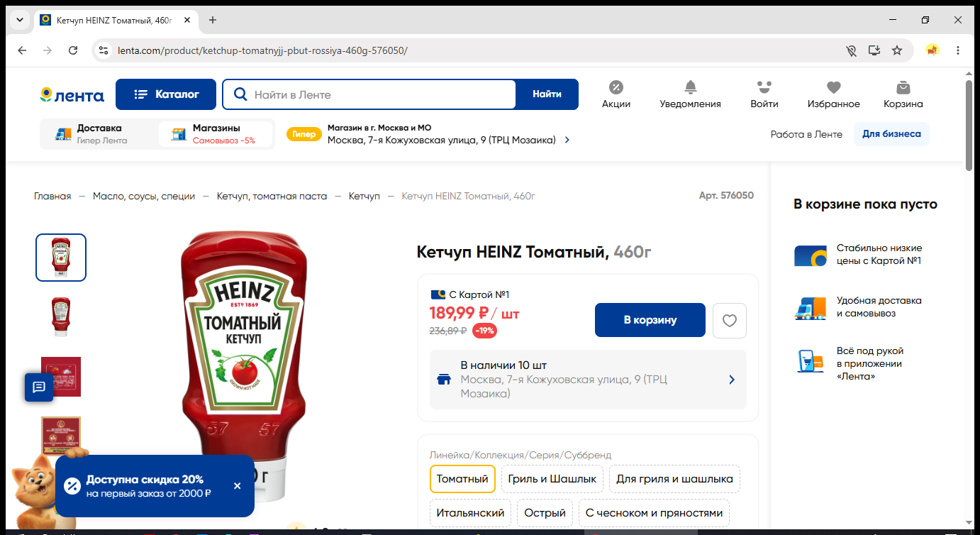Screen dimensions: 980x535
Task: Click the Удобная доставка truck icon
Action: point(811,308)
